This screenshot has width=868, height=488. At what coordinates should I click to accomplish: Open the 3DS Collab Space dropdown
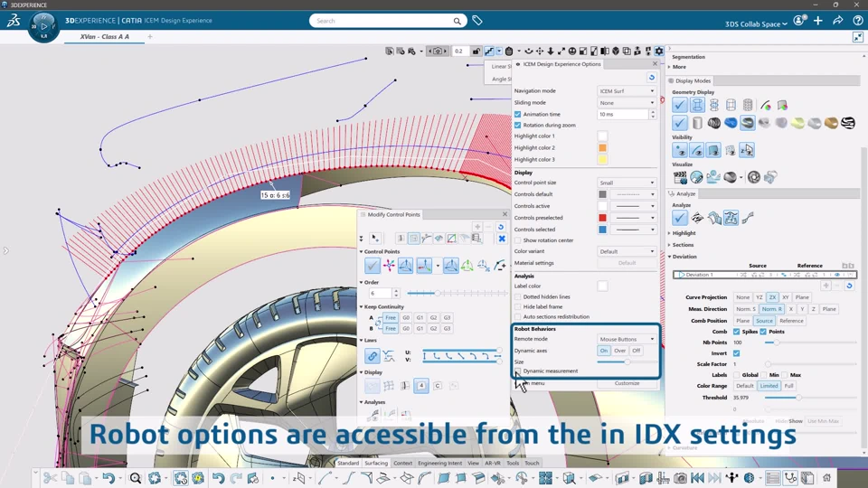point(756,23)
